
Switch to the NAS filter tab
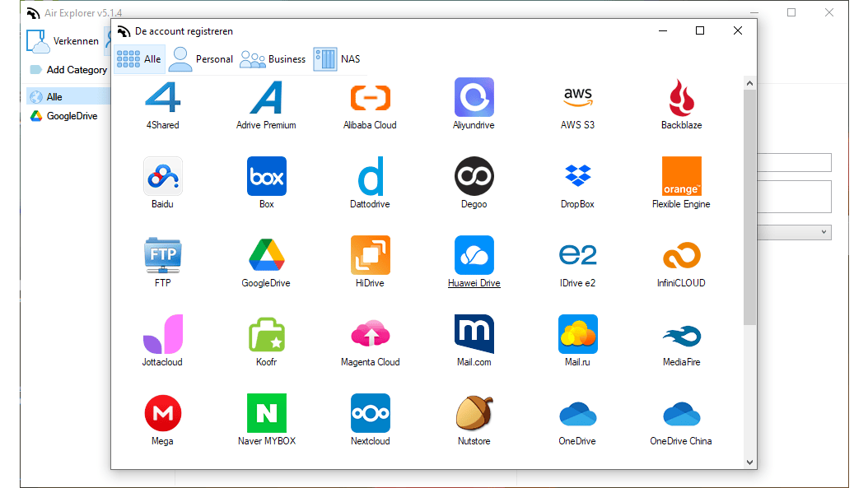click(x=337, y=59)
